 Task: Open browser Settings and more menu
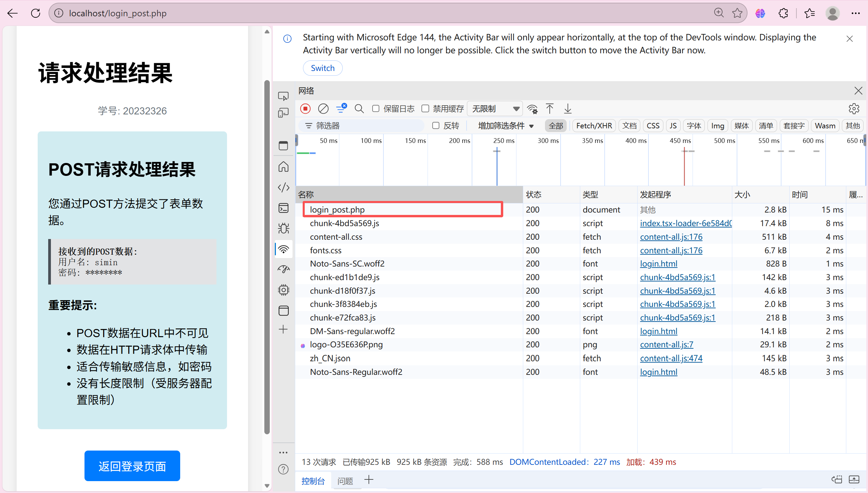(855, 13)
